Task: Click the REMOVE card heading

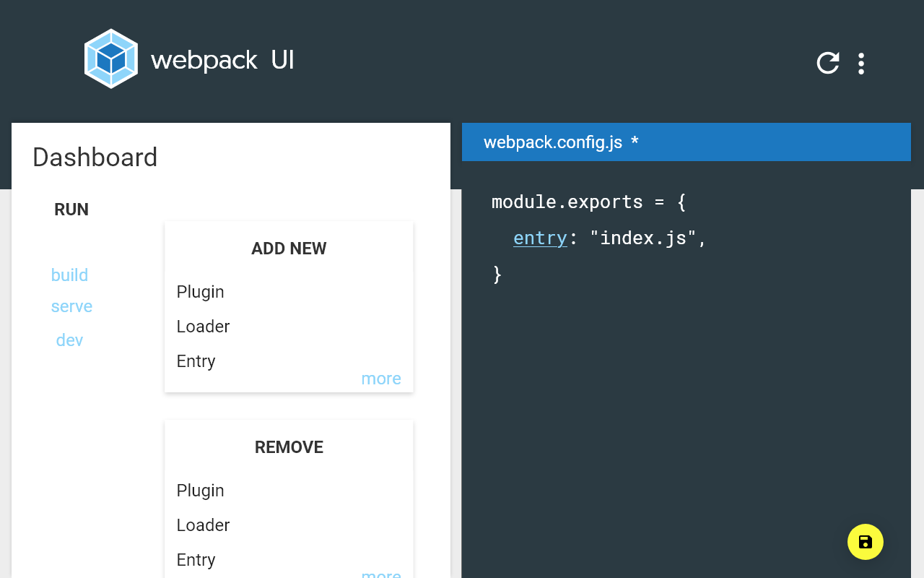Action: [x=289, y=447]
